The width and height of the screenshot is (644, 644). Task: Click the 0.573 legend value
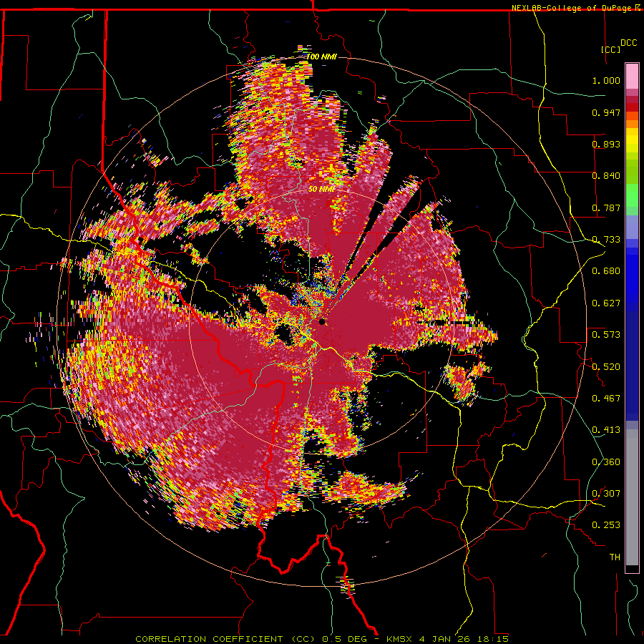point(606,335)
